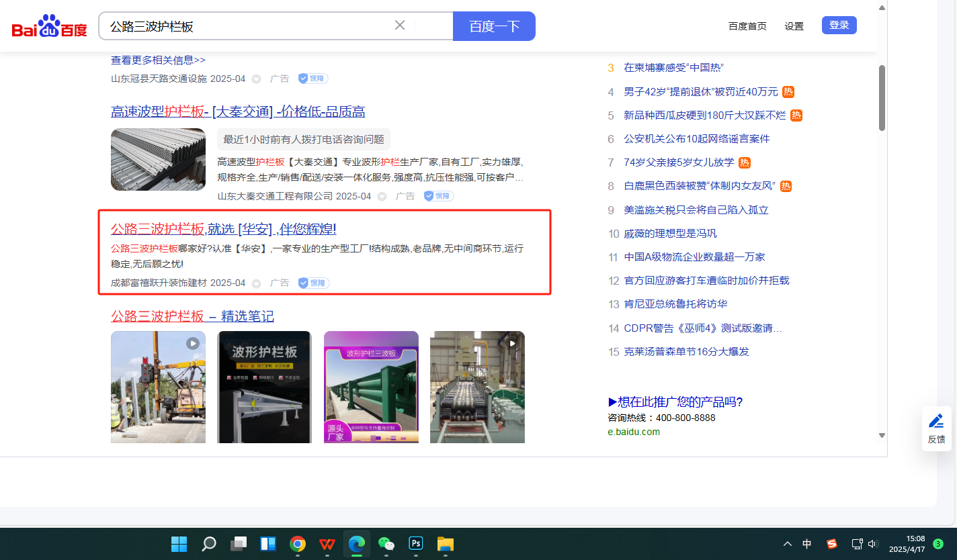Image resolution: width=957 pixels, height=560 pixels.
Task: Open WeChat from the taskbar
Action: tap(386, 543)
